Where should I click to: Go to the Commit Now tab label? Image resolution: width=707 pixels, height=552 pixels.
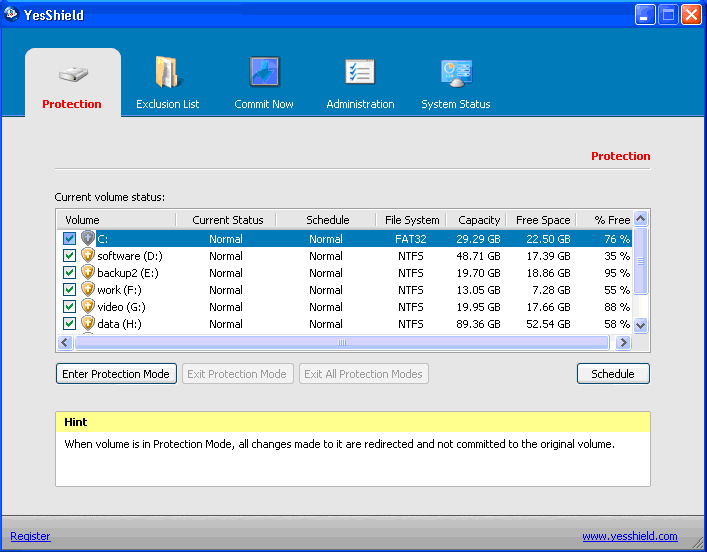[264, 104]
